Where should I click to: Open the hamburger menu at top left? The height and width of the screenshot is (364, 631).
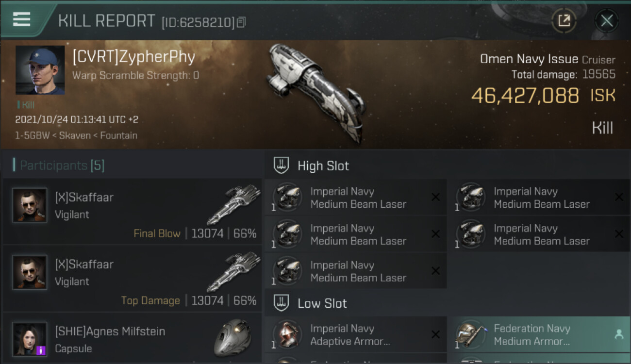click(x=22, y=19)
